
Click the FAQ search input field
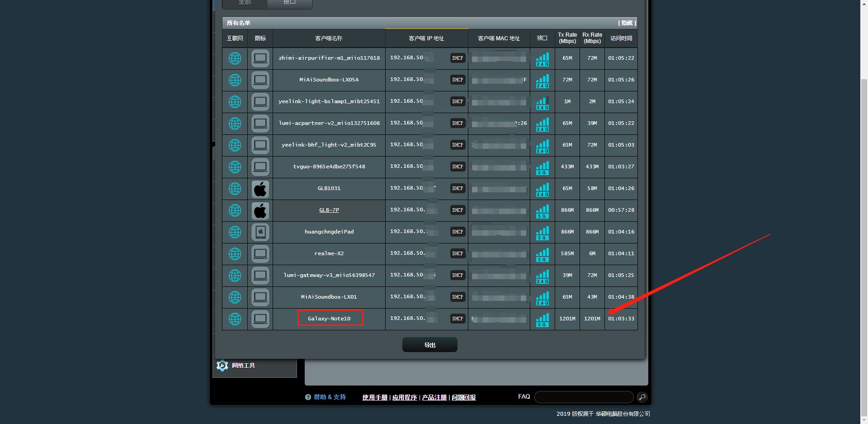584,397
